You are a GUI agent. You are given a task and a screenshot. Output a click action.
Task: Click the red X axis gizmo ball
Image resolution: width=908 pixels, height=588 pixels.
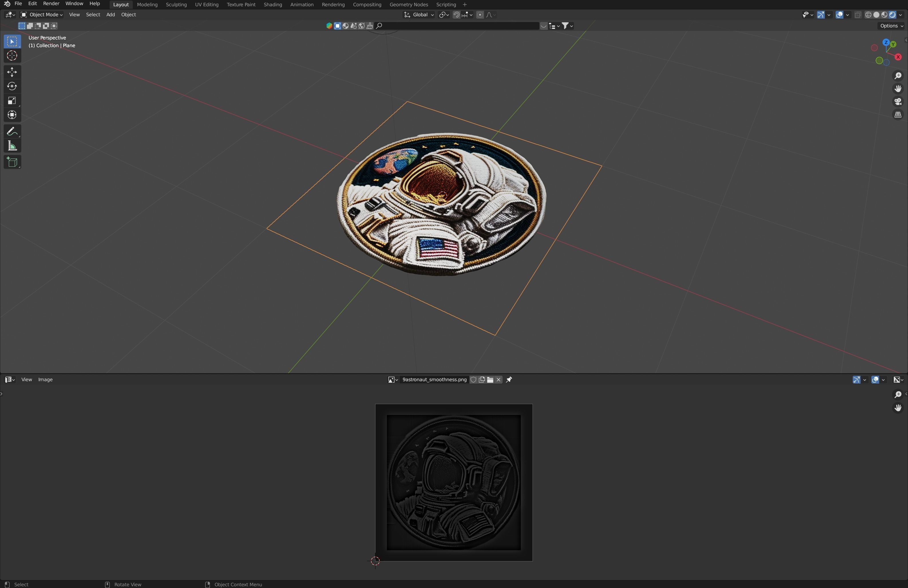coord(898,57)
